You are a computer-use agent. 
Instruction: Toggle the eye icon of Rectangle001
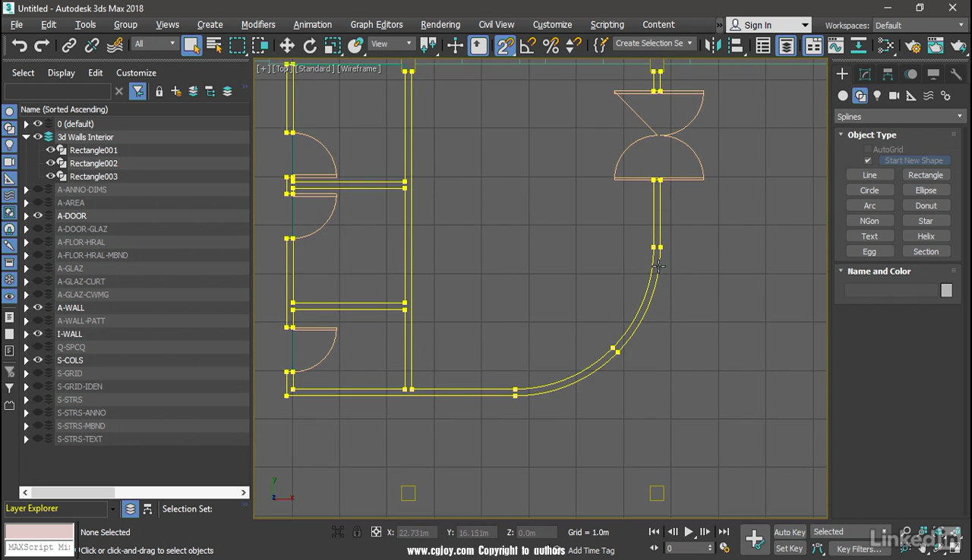coord(51,150)
